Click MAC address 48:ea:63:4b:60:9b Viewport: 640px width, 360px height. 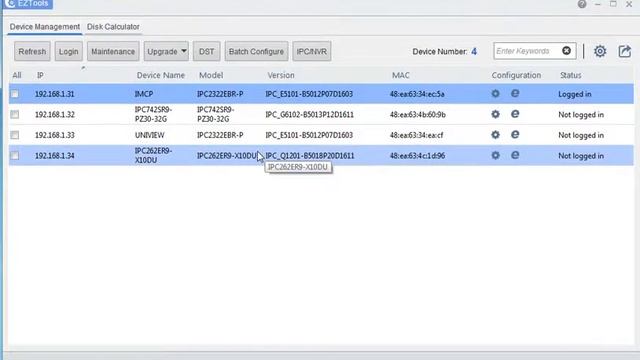[x=418, y=115]
